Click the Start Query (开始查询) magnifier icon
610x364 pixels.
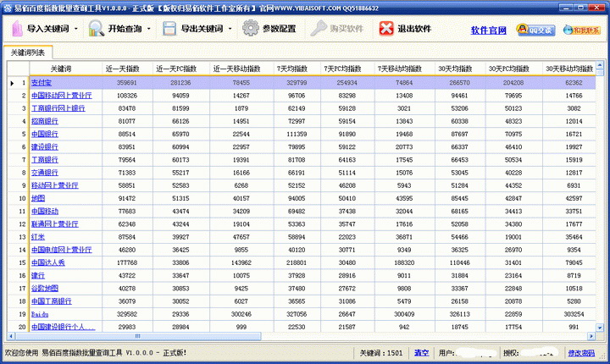96,29
